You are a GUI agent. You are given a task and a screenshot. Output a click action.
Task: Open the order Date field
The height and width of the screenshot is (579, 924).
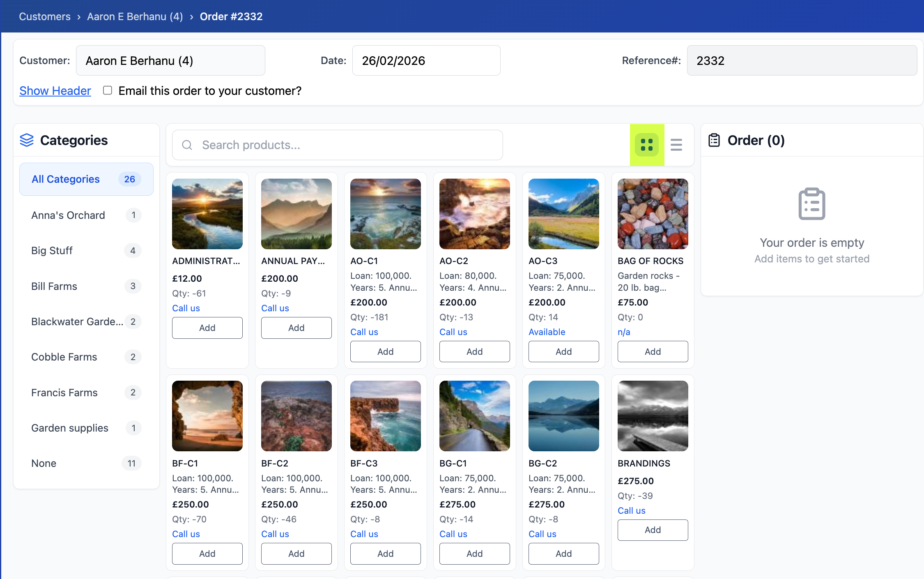coord(426,61)
